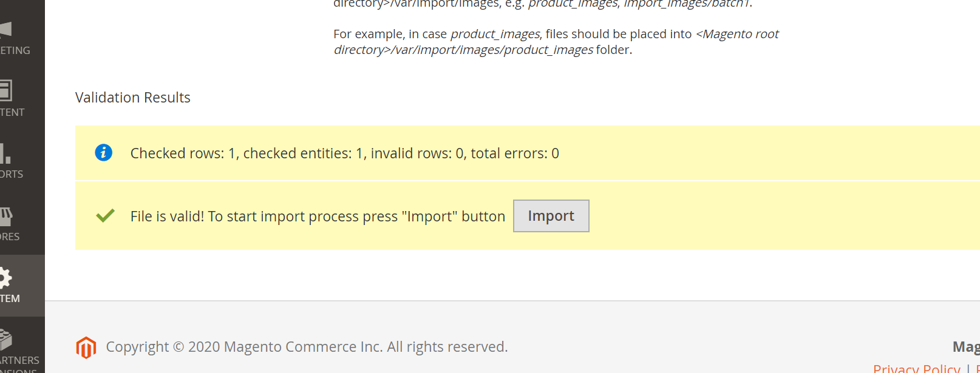
Task: Click the Magento logo in the footer
Action: tap(86, 348)
